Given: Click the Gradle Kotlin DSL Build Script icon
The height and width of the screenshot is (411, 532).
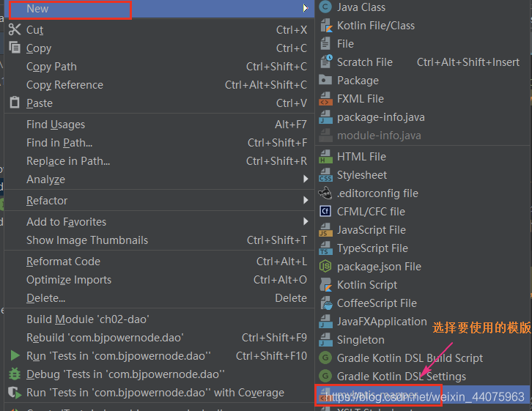Looking at the screenshot, I should pyautogui.click(x=325, y=358).
